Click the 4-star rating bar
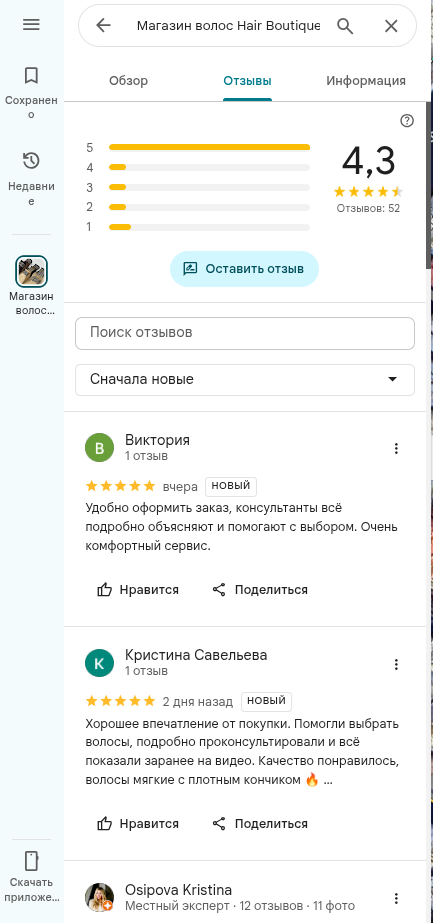This screenshot has width=433, height=923. [209, 168]
